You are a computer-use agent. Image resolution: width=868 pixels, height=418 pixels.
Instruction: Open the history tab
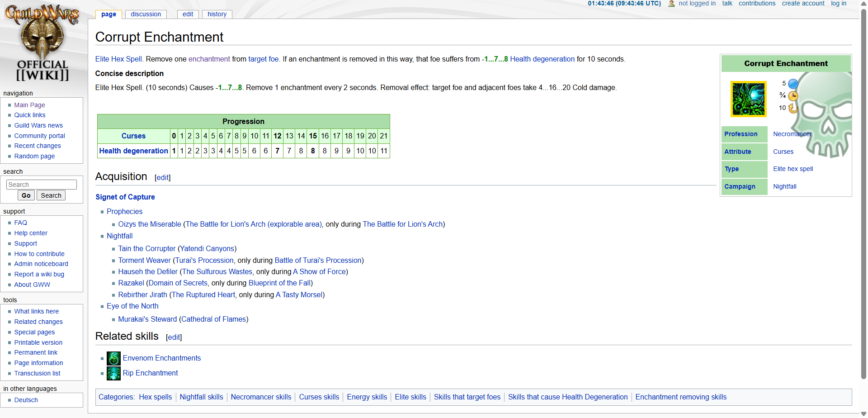[217, 14]
